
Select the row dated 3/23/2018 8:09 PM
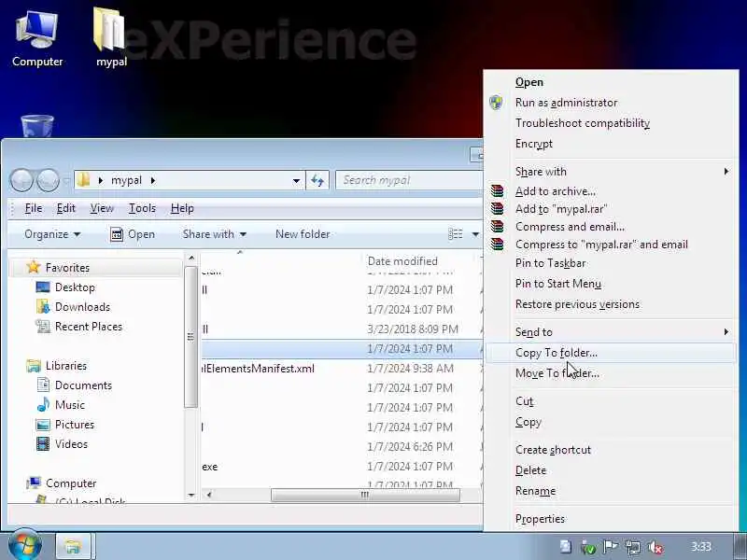[342, 329]
